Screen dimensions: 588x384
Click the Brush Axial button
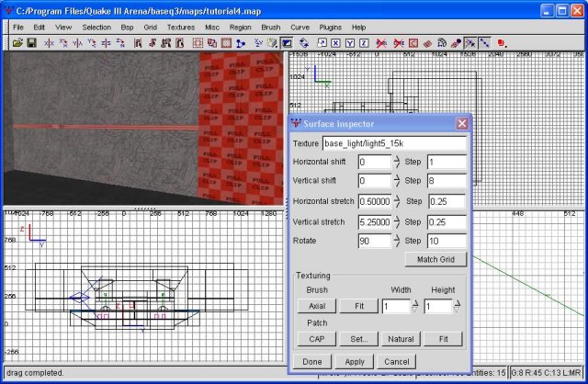(x=317, y=306)
